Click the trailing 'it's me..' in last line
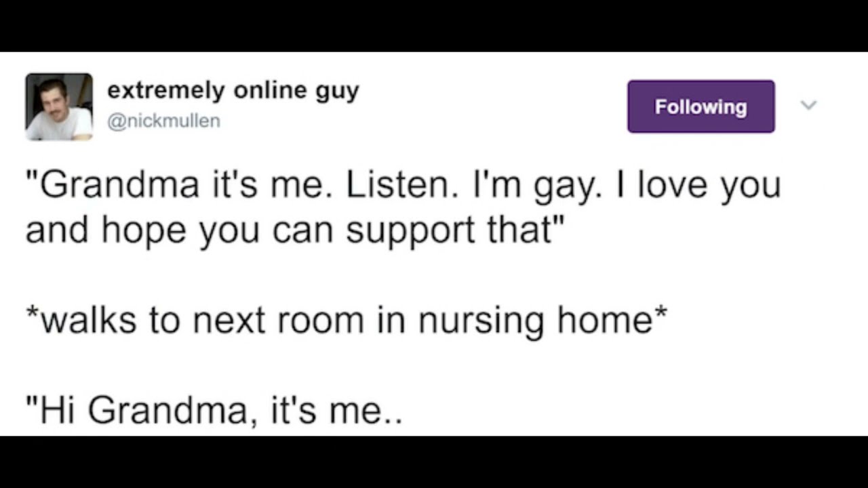 tap(337, 411)
